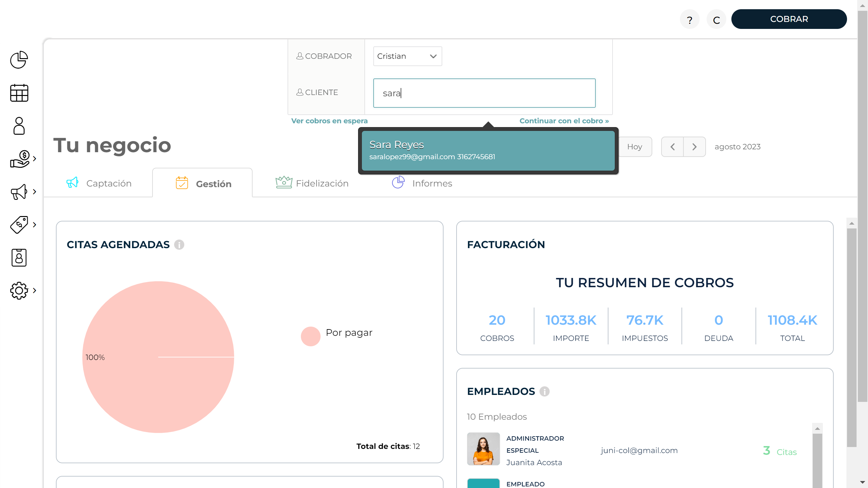Expand the price tag submenu chevron
The width and height of the screenshot is (868, 488).
click(34, 225)
